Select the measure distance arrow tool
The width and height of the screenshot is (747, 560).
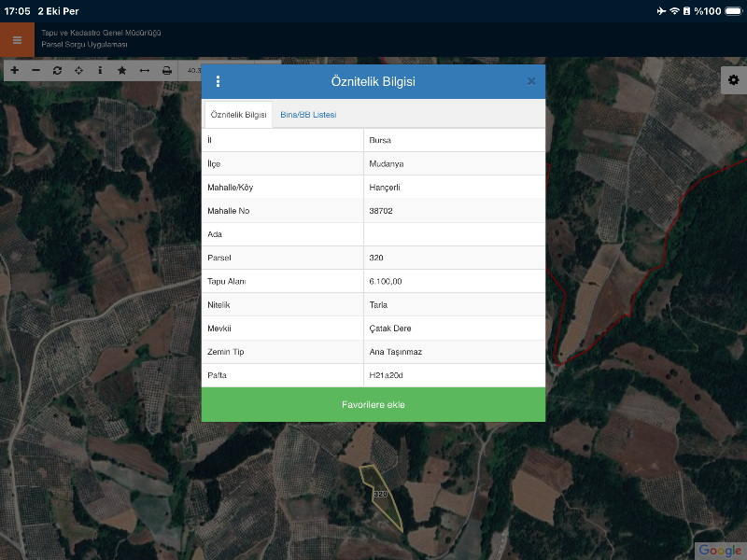coord(144,70)
